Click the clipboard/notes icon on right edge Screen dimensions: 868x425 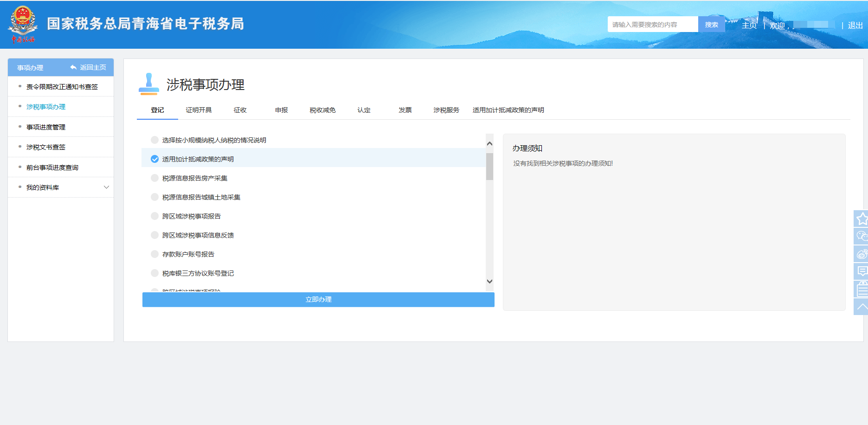(862, 289)
